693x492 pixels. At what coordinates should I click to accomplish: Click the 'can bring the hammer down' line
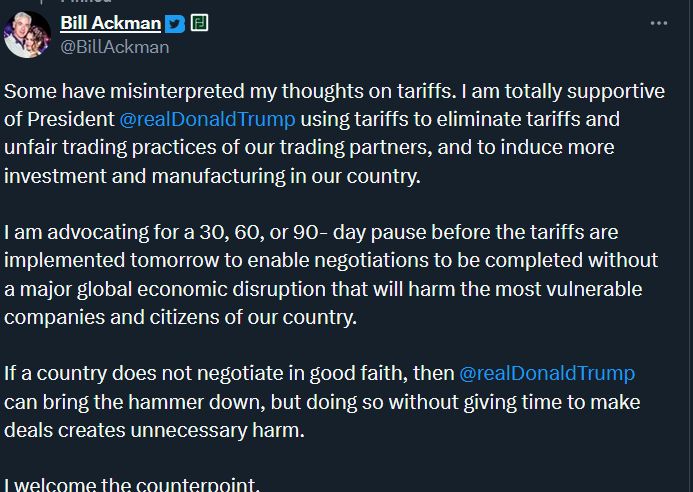[322, 402]
